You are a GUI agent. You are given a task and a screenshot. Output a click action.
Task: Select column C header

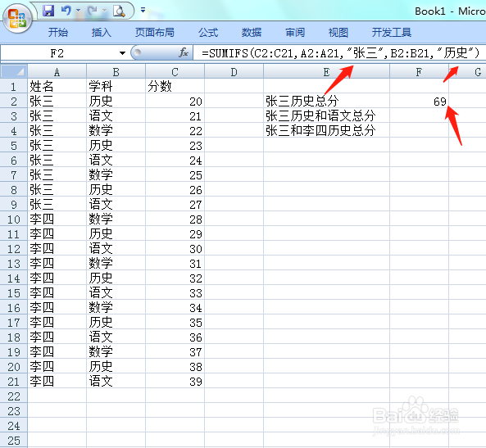tap(175, 72)
